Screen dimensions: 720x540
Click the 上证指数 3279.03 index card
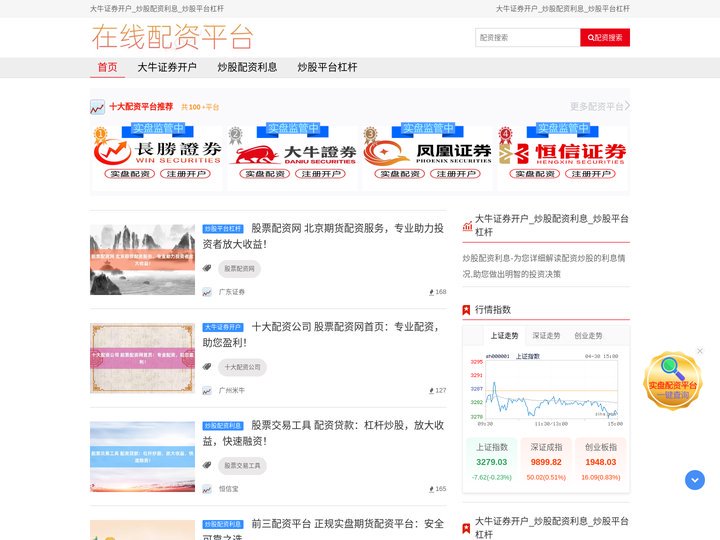click(491, 461)
